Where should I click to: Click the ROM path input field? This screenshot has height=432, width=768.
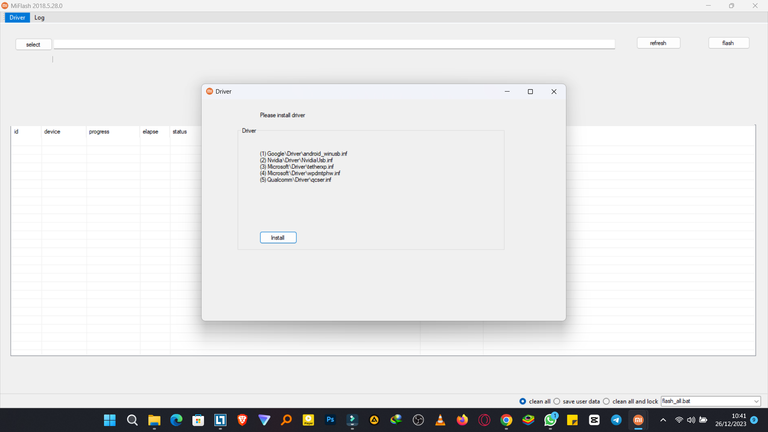point(334,44)
